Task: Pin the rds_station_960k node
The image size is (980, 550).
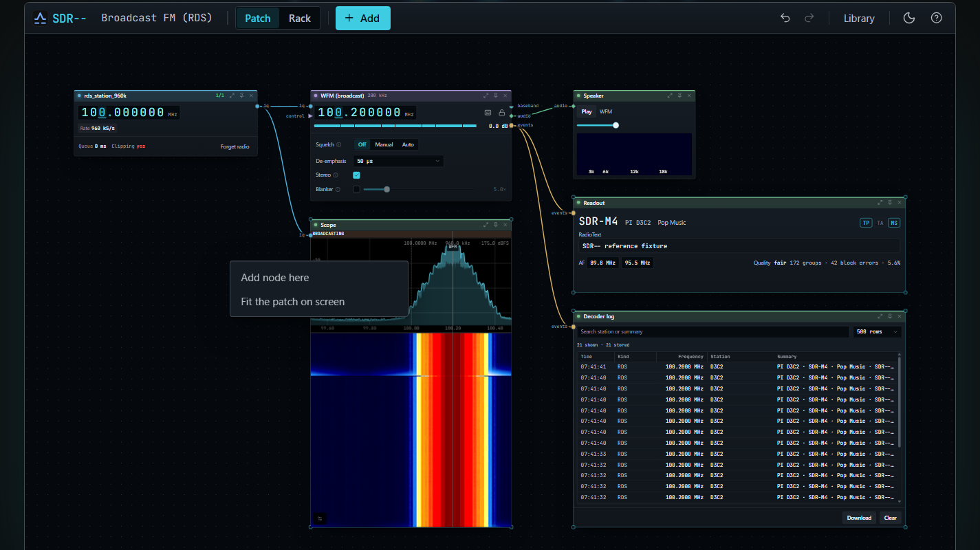Action: click(x=241, y=96)
